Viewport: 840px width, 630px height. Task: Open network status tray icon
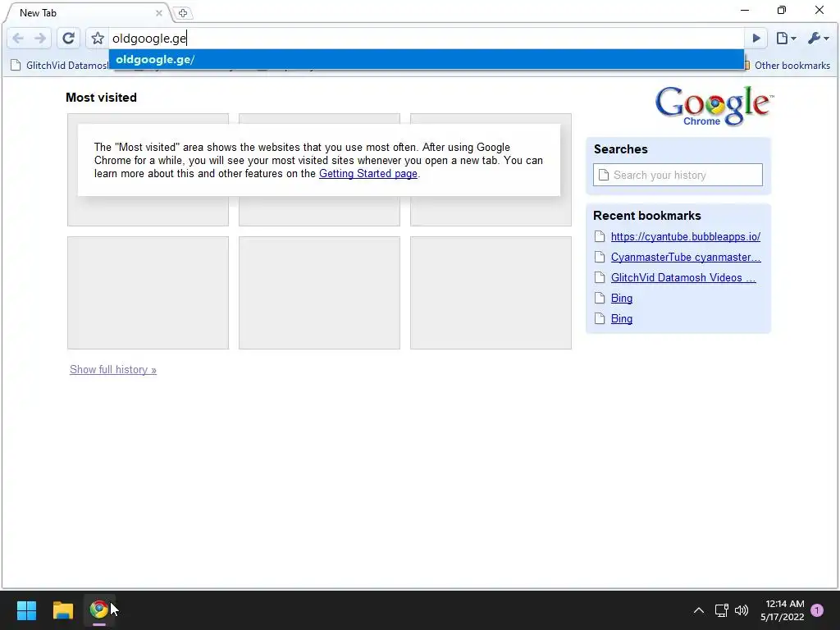click(721, 610)
